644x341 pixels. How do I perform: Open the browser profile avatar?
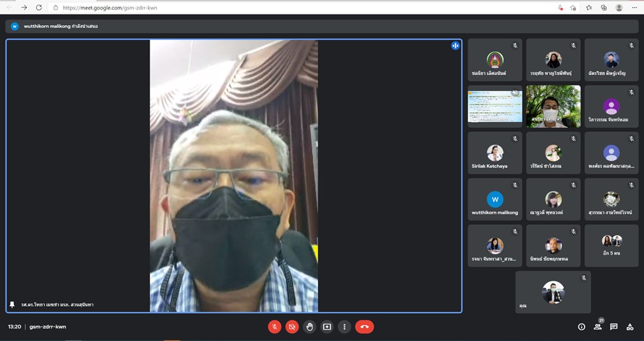[x=619, y=7]
